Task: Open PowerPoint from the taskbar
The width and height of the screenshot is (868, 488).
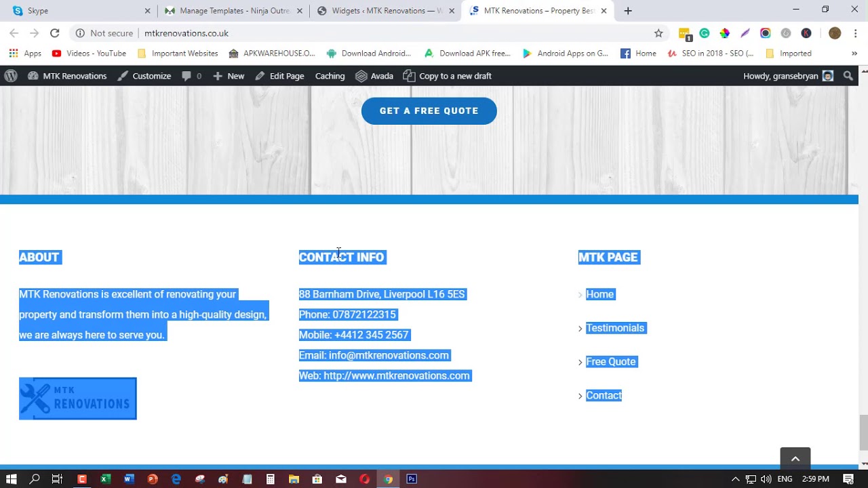Action: click(x=153, y=479)
